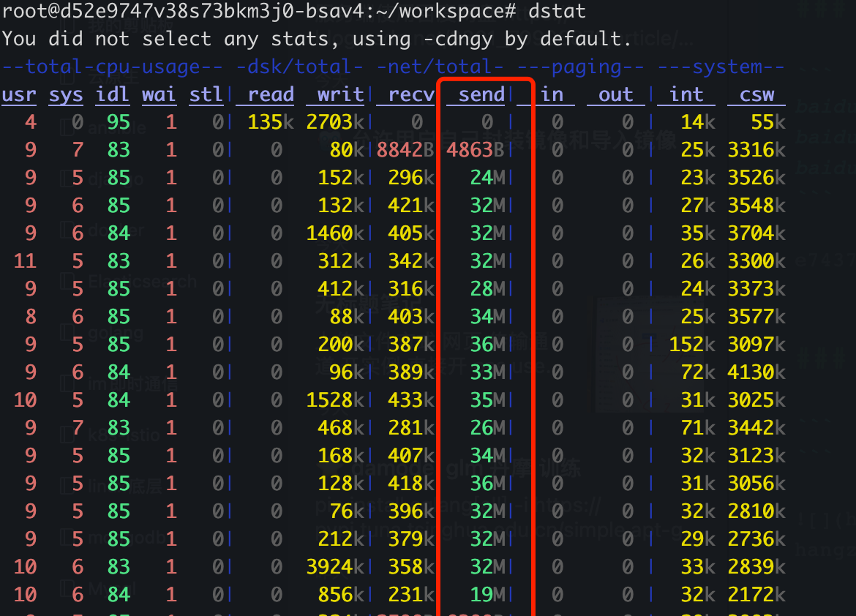Screen dimensions: 856x616
Task: Click the 24M send value
Action: [487, 178]
